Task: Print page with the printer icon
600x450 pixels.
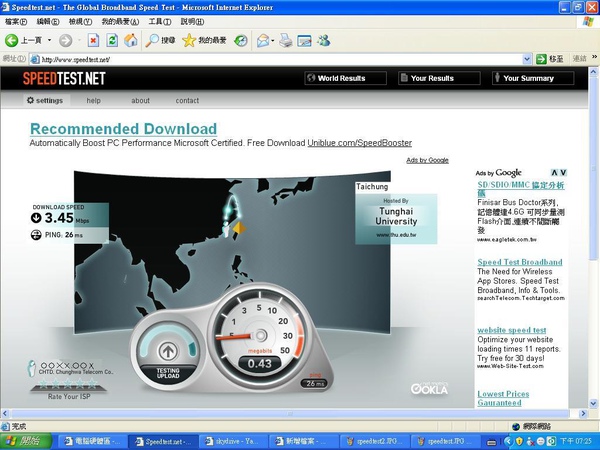Action: click(285, 40)
